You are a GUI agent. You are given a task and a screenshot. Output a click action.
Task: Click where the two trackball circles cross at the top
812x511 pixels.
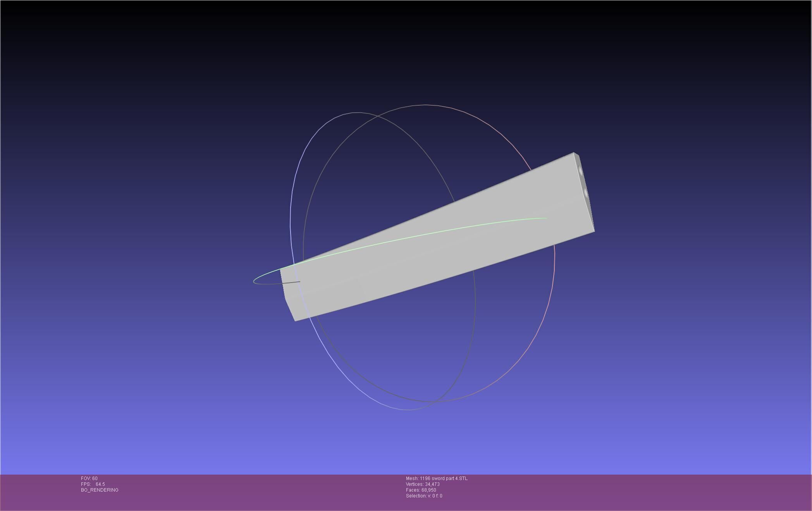pos(377,116)
